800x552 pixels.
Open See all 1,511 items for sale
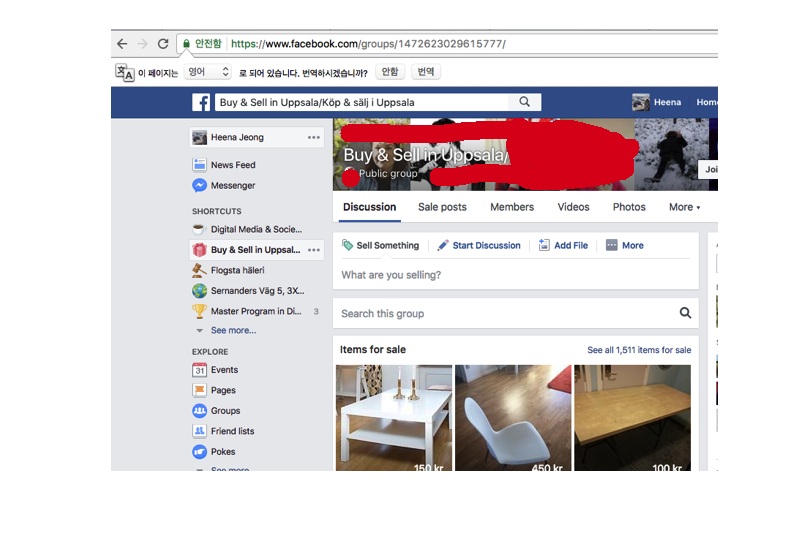pos(639,350)
